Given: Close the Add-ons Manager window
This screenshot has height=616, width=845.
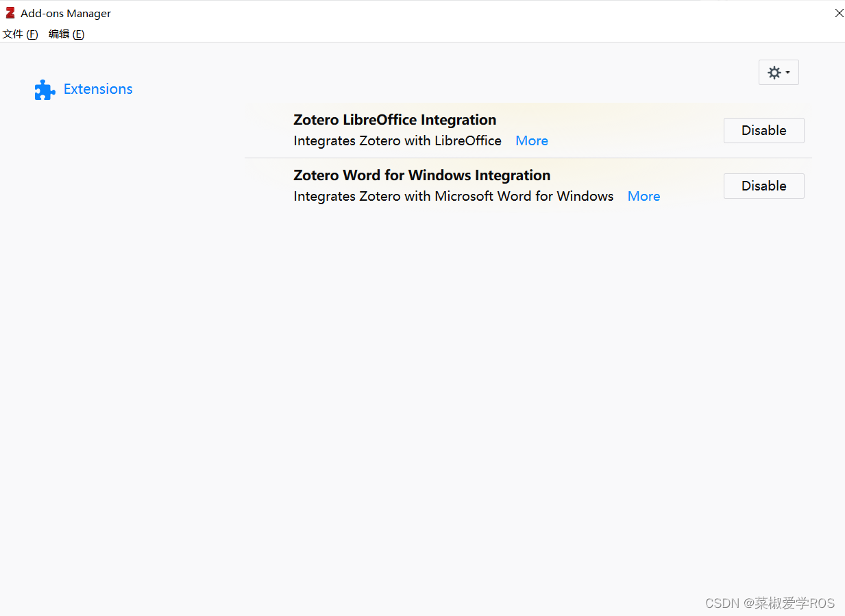Looking at the screenshot, I should pos(839,13).
